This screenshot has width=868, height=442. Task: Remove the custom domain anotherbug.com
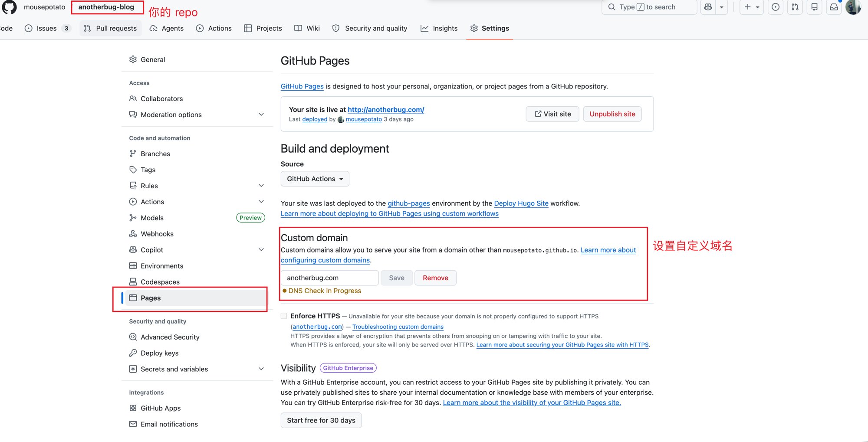(435, 278)
